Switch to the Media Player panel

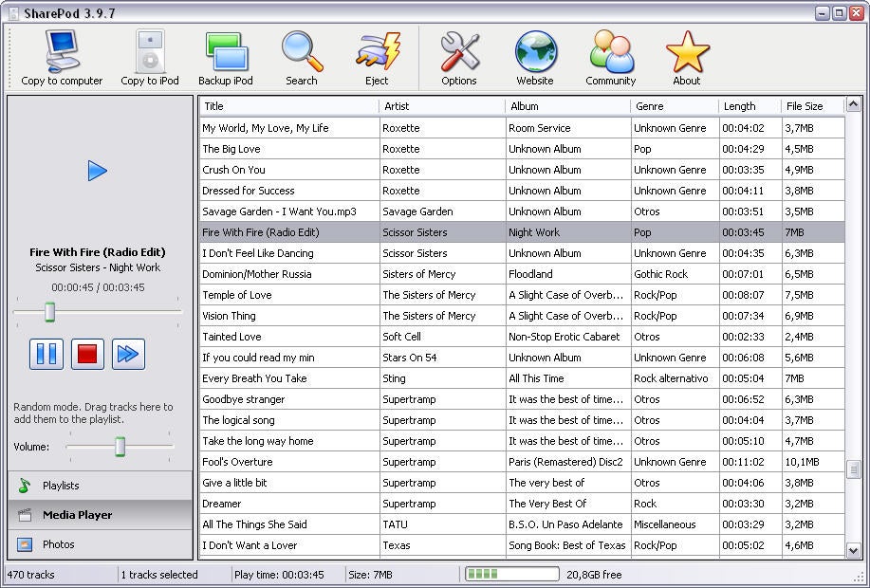point(100,515)
